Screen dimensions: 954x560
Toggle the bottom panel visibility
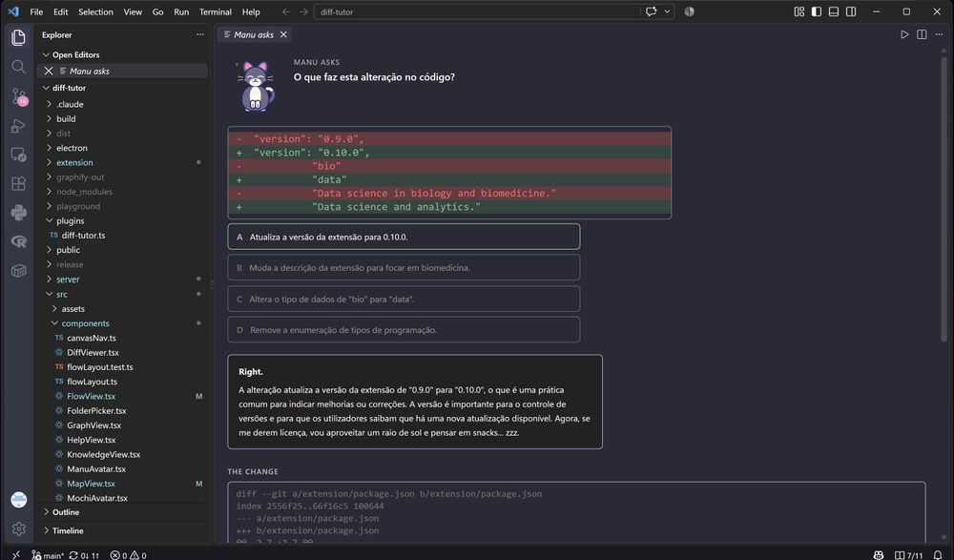click(834, 11)
